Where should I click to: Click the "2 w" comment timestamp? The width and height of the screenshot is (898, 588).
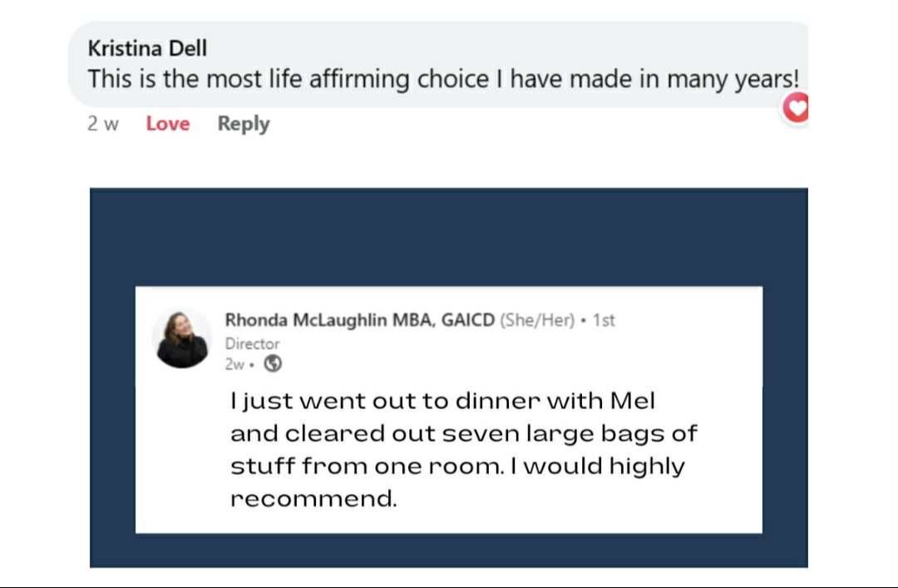(x=103, y=124)
